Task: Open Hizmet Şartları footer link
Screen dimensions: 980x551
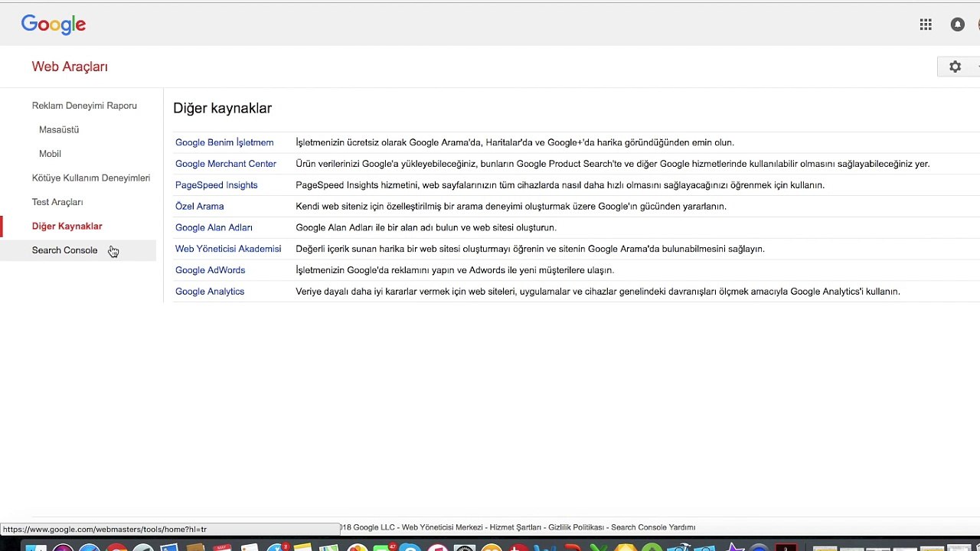Action: pos(517,527)
